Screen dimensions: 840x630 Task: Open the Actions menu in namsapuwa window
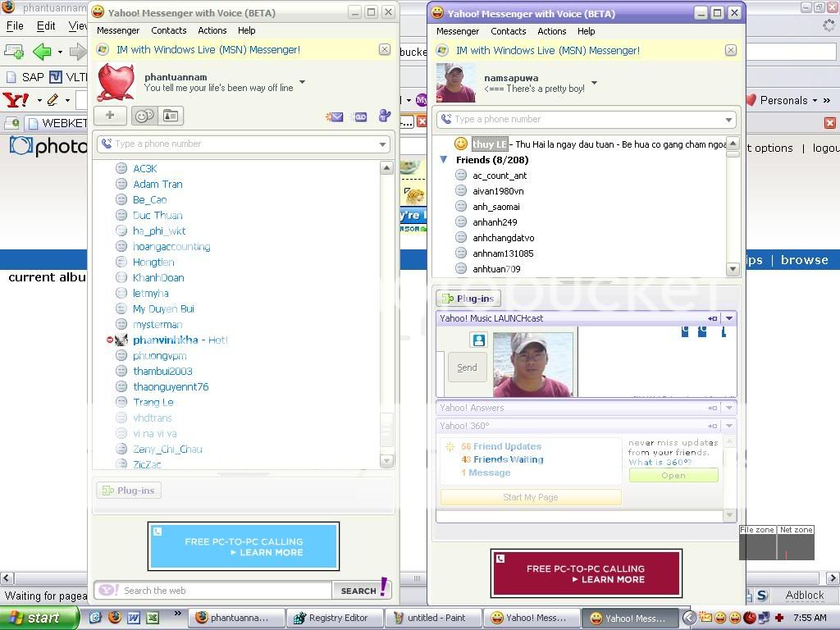pyautogui.click(x=551, y=31)
